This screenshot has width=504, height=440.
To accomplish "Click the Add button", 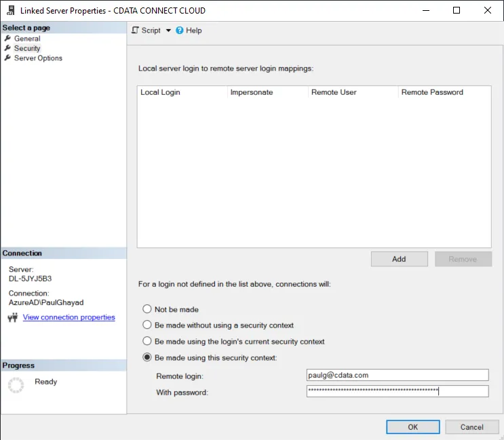I will click(399, 259).
